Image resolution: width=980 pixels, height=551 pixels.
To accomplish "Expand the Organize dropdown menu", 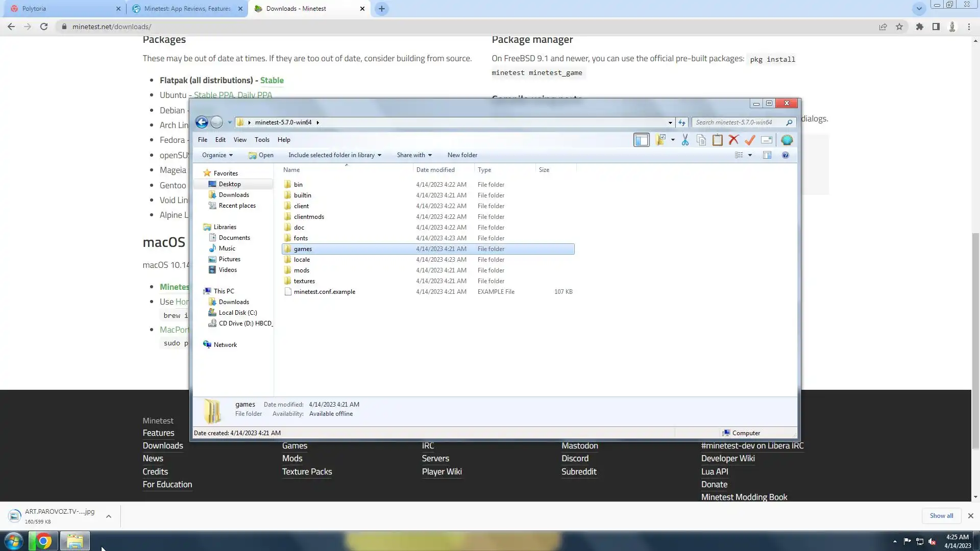I will [x=217, y=155].
